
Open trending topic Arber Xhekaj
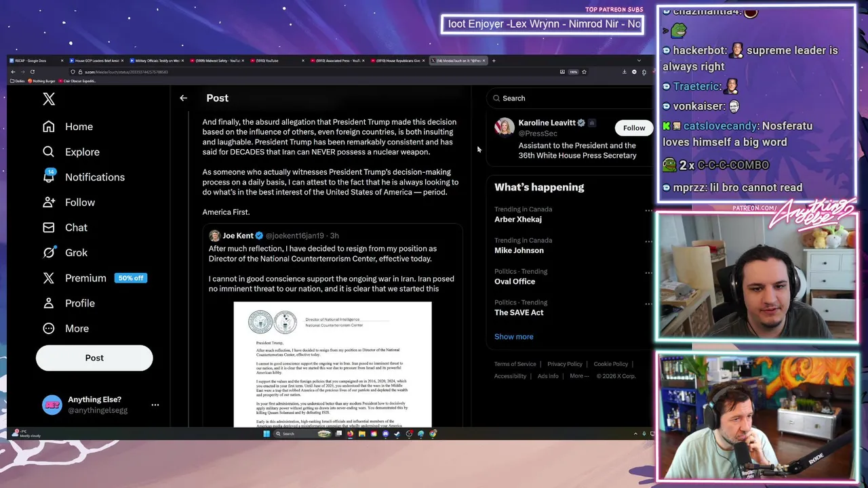pos(518,220)
